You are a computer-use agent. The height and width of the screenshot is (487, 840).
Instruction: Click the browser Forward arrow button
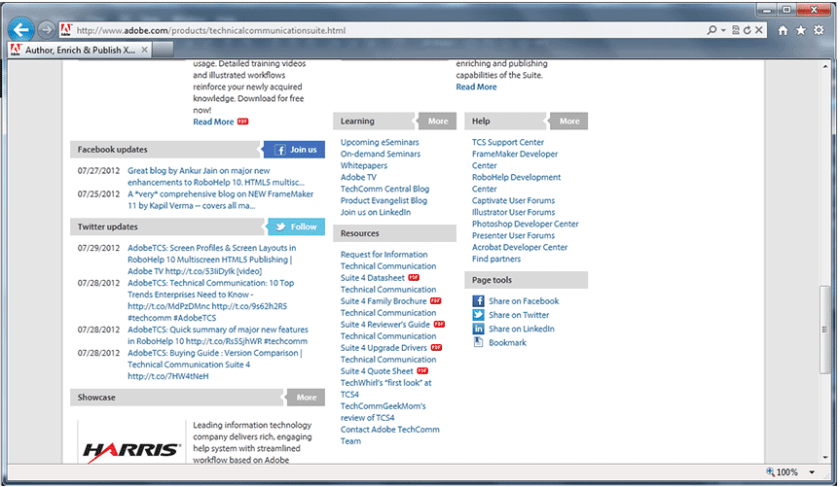tap(46, 30)
